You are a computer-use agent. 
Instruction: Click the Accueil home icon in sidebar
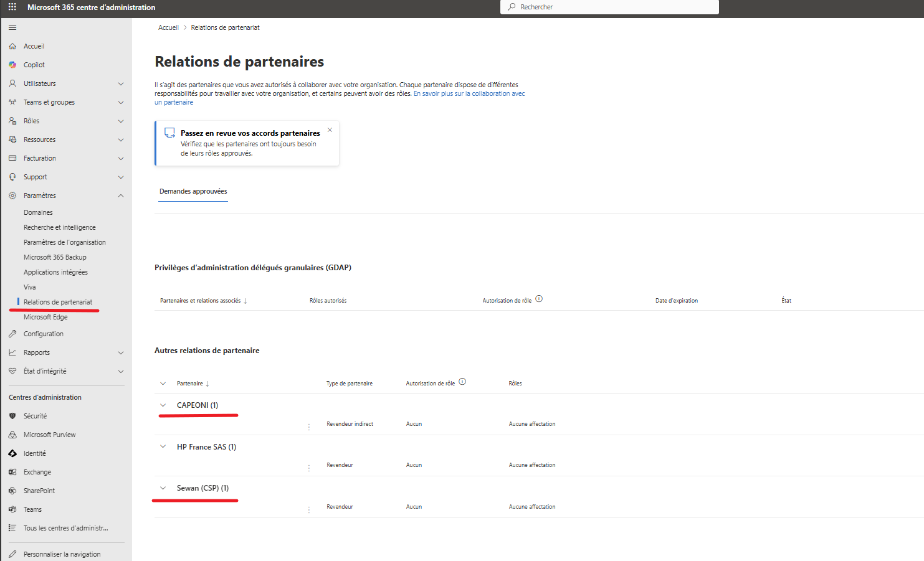(x=12, y=46)
